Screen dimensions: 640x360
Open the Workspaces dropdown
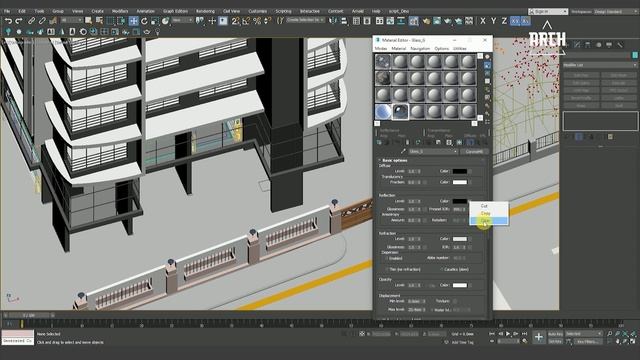[615, 11]
